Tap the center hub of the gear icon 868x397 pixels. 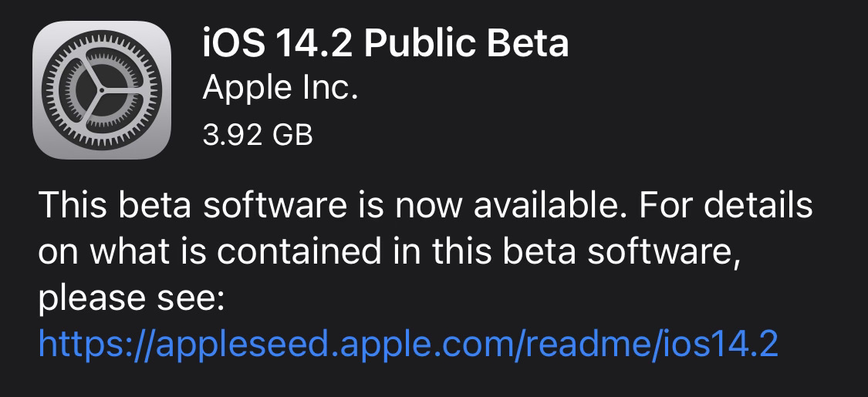pos(101,91)
